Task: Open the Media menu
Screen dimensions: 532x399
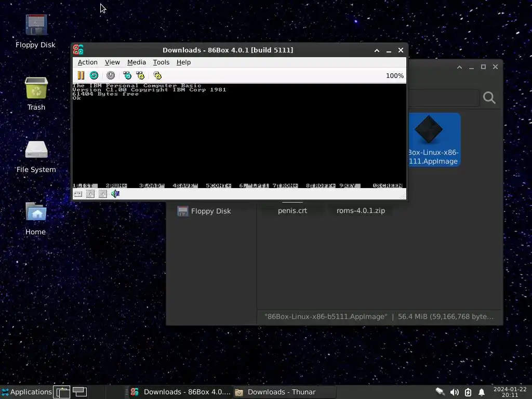Action: pos(137,62)
